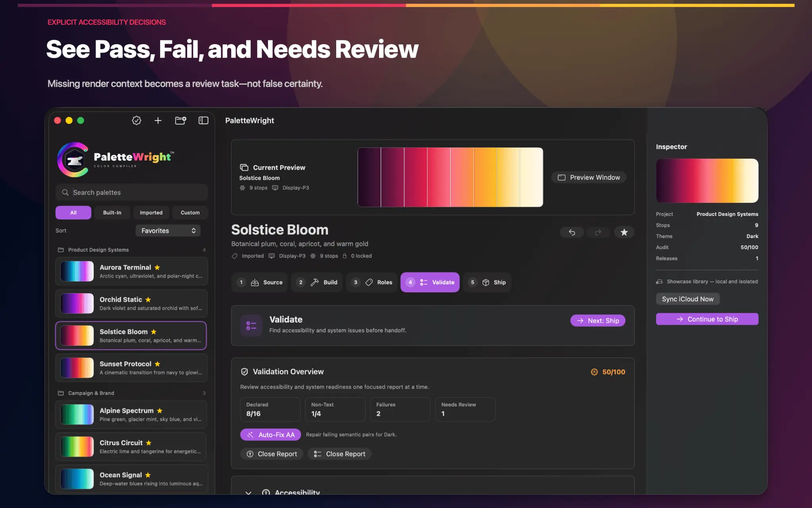Click the Auto-Fix AA button

click(270, 435)
